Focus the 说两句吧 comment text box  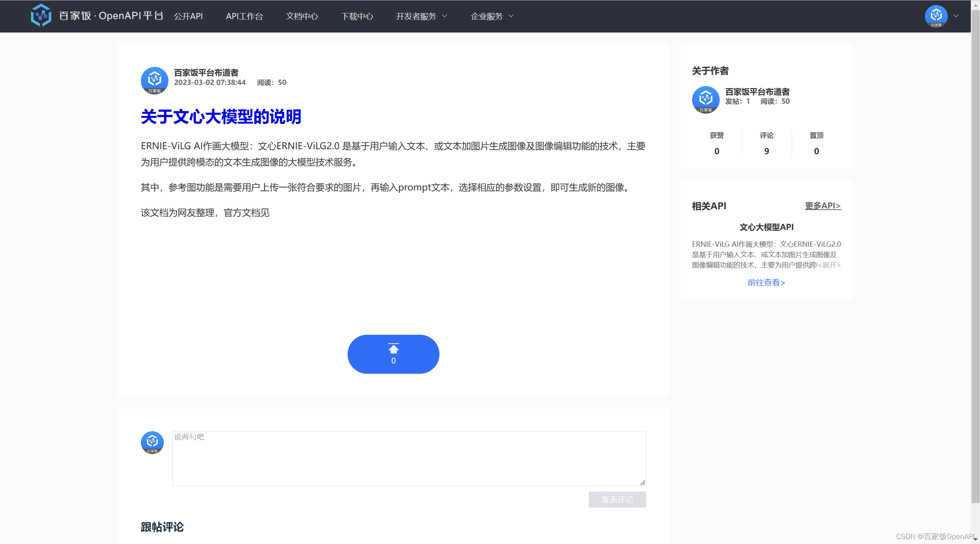[x=409, y=458]
